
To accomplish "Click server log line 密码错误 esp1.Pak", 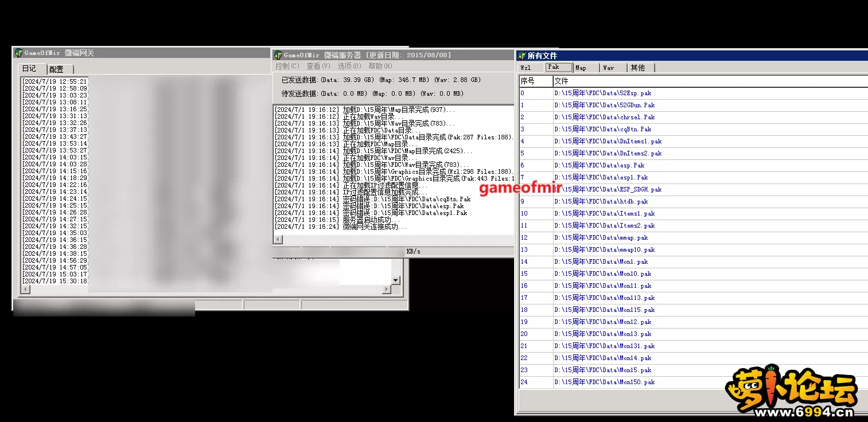I will coord(371,213).
